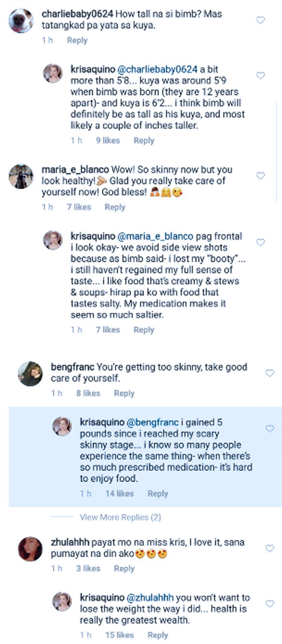
Task: Open zhulahhh's profile avatar
Action: pos(30,549)
